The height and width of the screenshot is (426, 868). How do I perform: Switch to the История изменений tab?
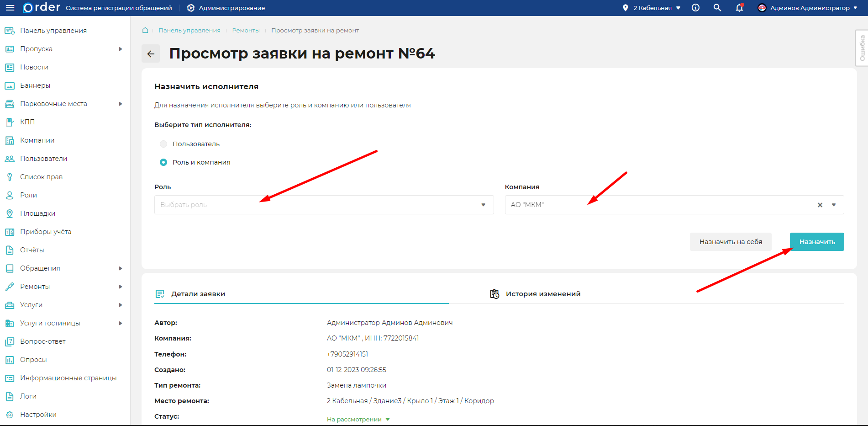[x=542, y=293]
